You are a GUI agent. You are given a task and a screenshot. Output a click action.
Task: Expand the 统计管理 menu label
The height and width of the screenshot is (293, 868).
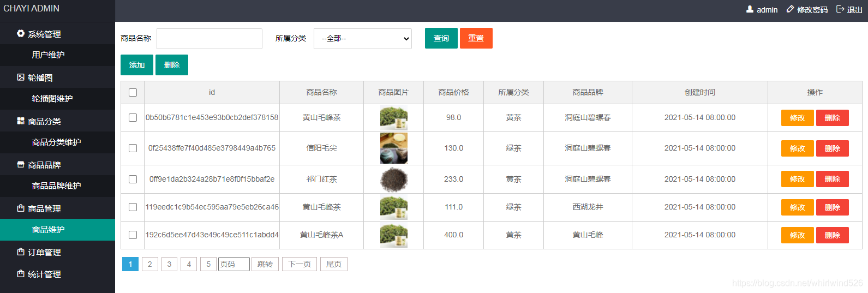tap(44, 274)
